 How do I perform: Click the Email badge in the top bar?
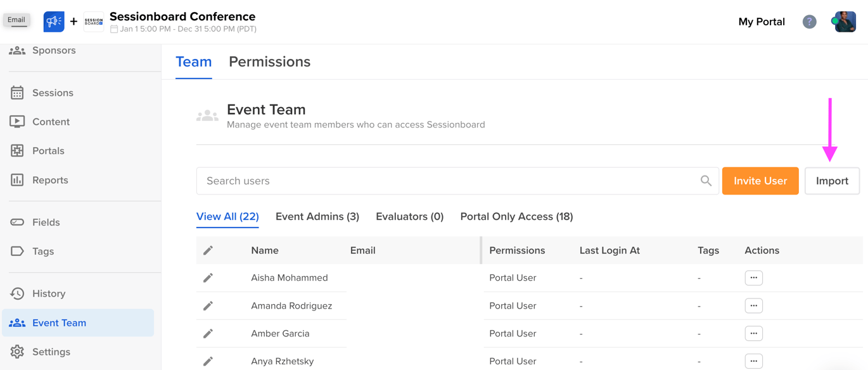tap(16, 20)
